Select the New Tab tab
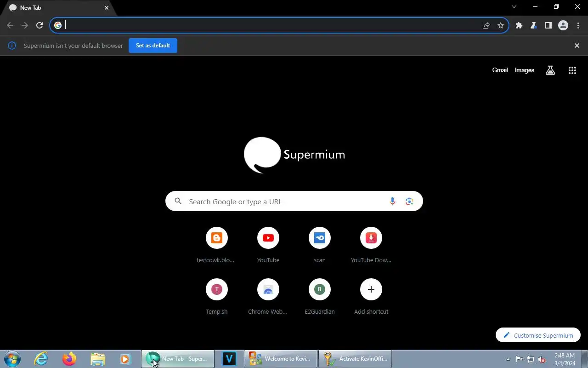This screenshot has height=368, width=588. pyautogui.click(x=58, y=8)
